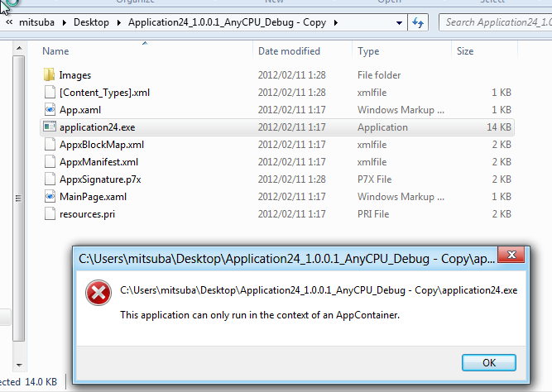Open the Images folder icon
This screenshot has height=392, width=552.
coord(50,74)
